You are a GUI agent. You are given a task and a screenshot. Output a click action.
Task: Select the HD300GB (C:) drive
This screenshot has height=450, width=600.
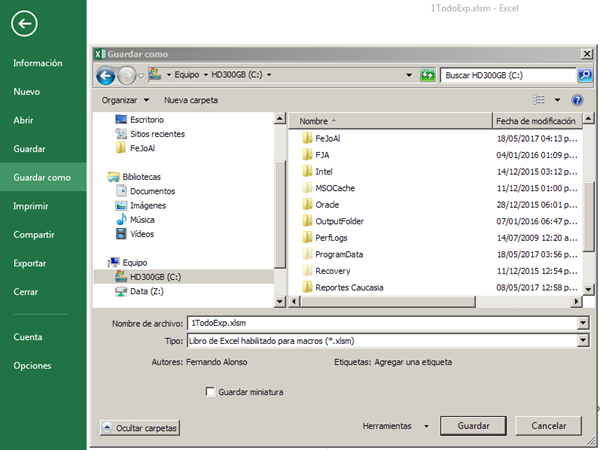tap(154, 276)
